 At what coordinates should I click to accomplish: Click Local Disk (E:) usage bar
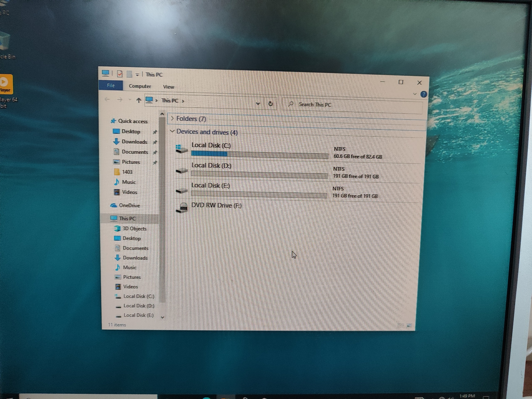[x=259, y=195]
